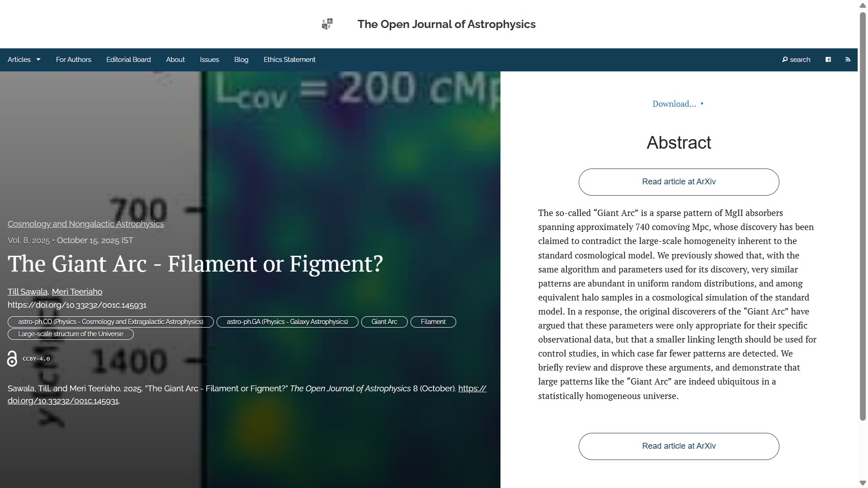Open author Meri Teeriaho's link
The width and height of the screenshot is (868, 488).
coord(77,292)
